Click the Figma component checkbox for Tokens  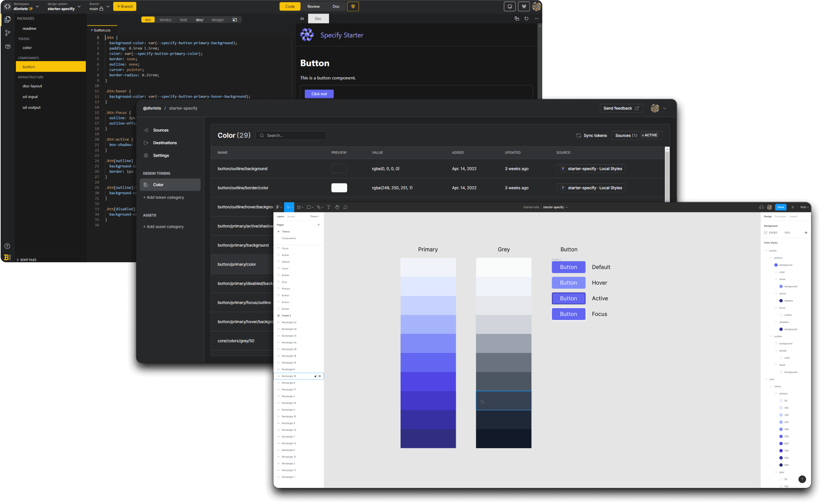[x=279, y=231]
